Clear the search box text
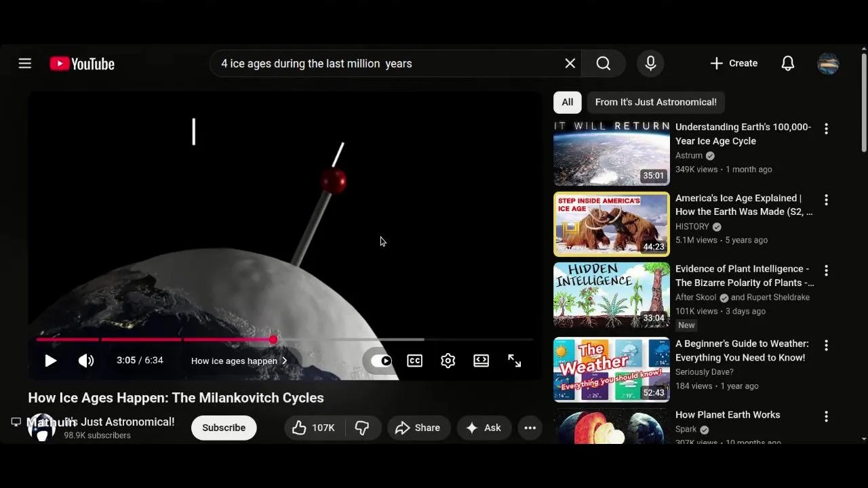868x488 pixels. [x=570, y=63]
